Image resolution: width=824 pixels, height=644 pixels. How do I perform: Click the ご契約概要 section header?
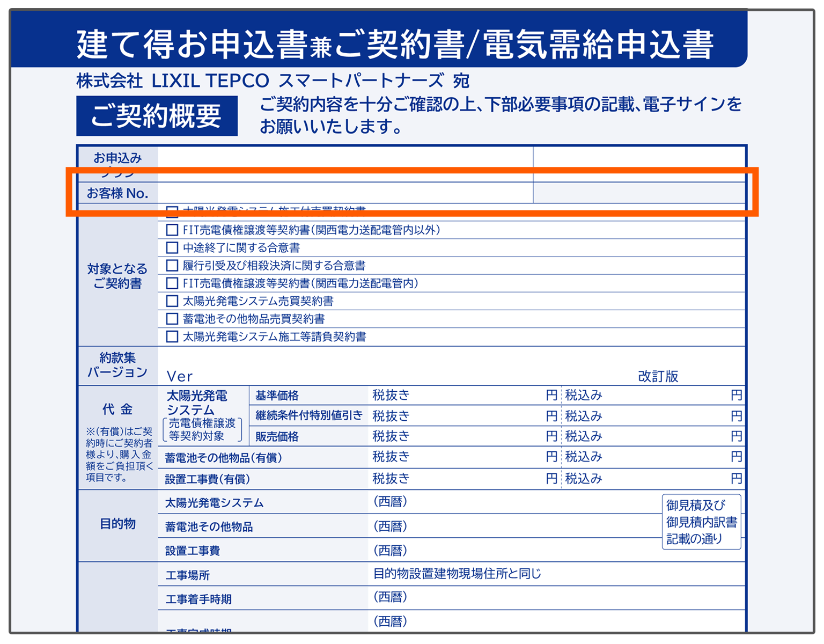[157, 116]
